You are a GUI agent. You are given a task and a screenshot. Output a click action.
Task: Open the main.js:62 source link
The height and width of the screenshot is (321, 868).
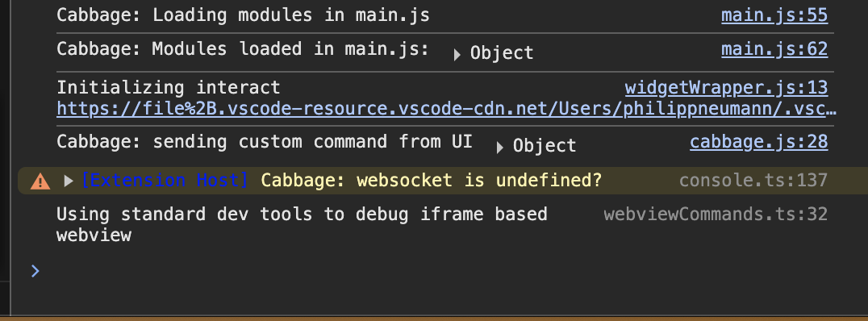pos(774,49)
